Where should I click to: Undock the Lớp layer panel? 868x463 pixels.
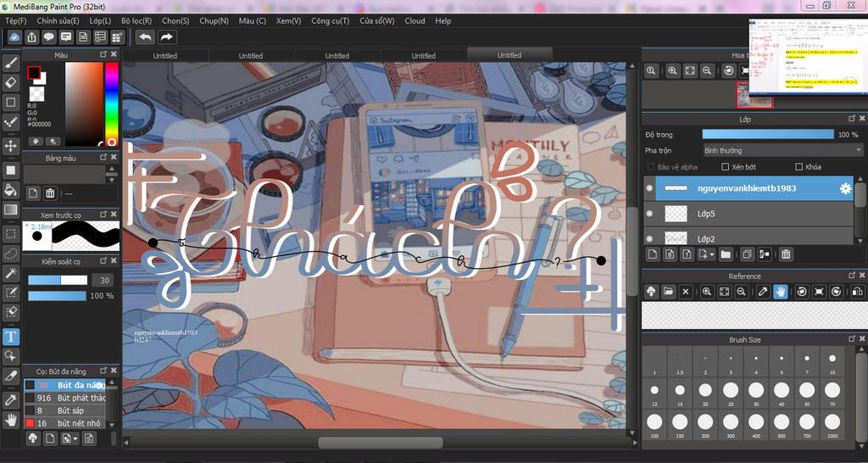point(852,119)
